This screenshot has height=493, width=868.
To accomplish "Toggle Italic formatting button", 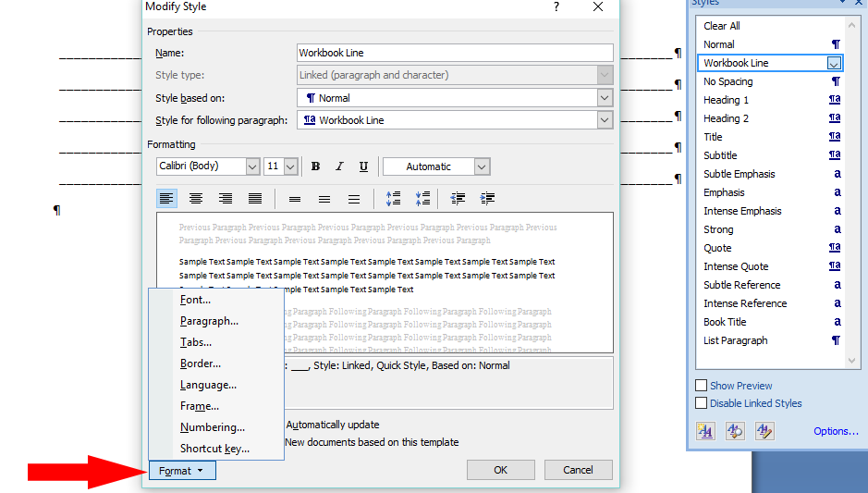I will point(339,166).
